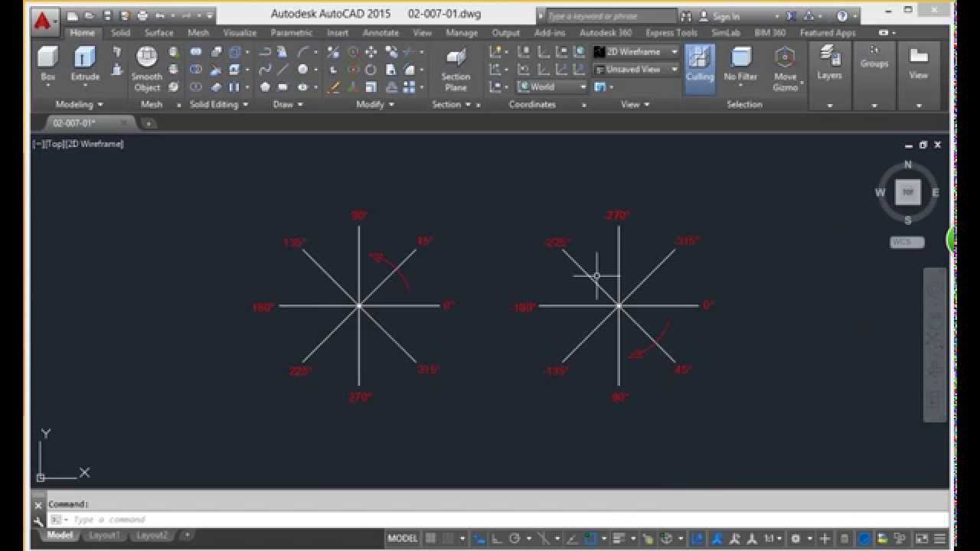This screenshot has width=980, height=551.
Task: Switch to the Visualize ribbon tab
Action: point(240,33)
